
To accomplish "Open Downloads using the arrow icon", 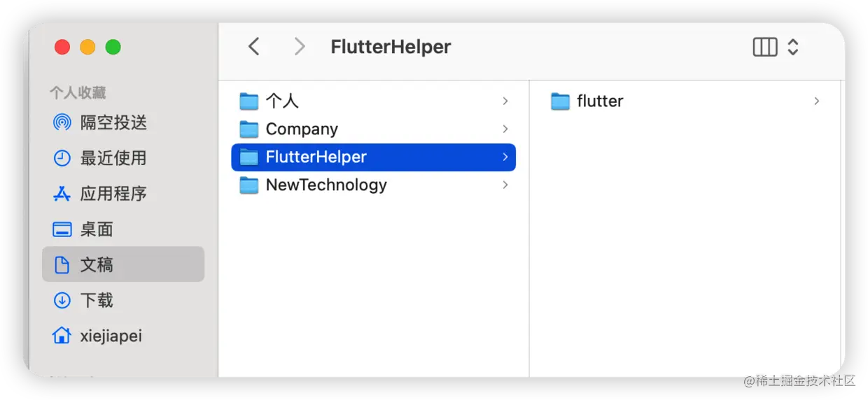I will point(62,301).
